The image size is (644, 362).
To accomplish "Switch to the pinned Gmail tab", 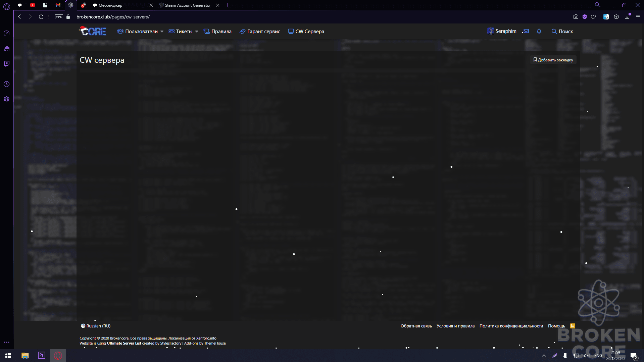I will point(58,5).
